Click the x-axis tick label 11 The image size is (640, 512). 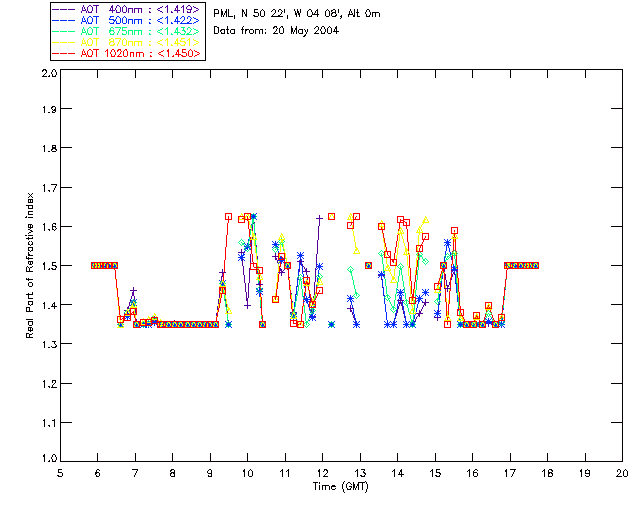[285, 473]
